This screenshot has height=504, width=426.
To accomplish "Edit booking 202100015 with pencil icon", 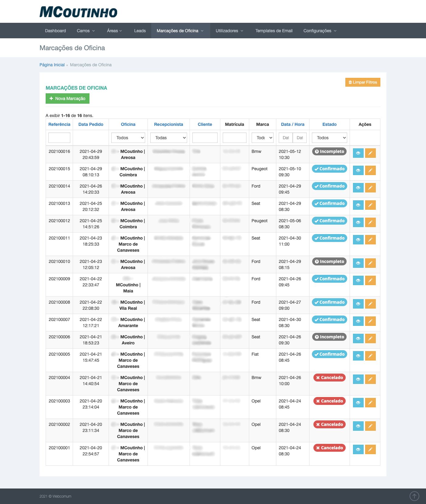I will pos(370,171).
